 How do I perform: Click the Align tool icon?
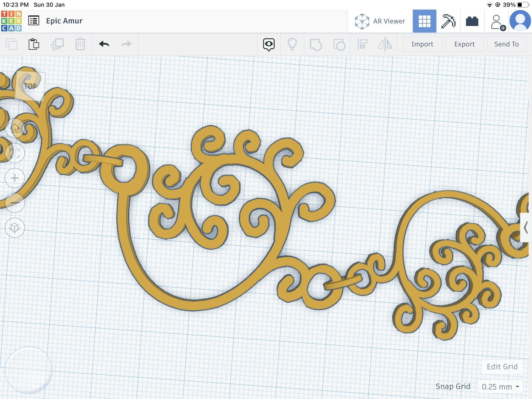pyautogui.click(x=362, y=44)
